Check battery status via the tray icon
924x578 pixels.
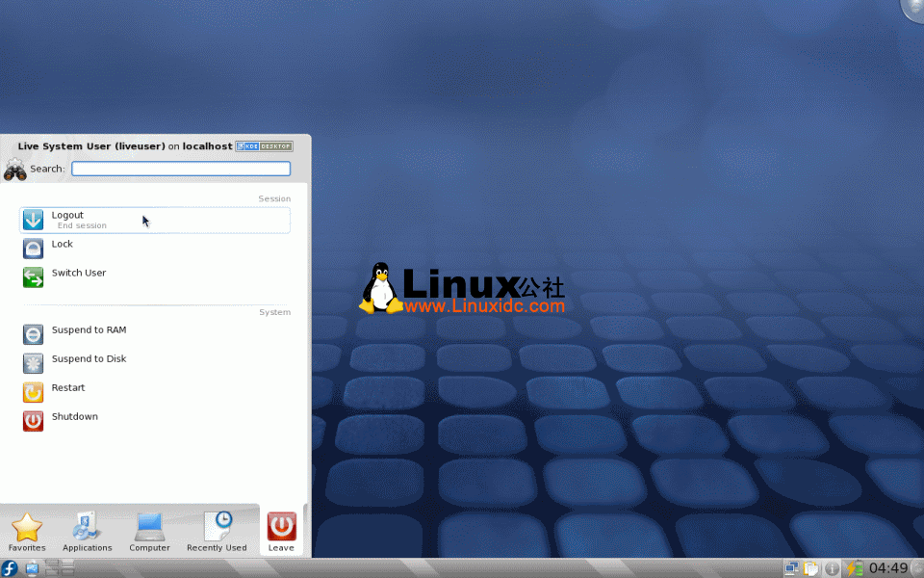coord(856,567)
